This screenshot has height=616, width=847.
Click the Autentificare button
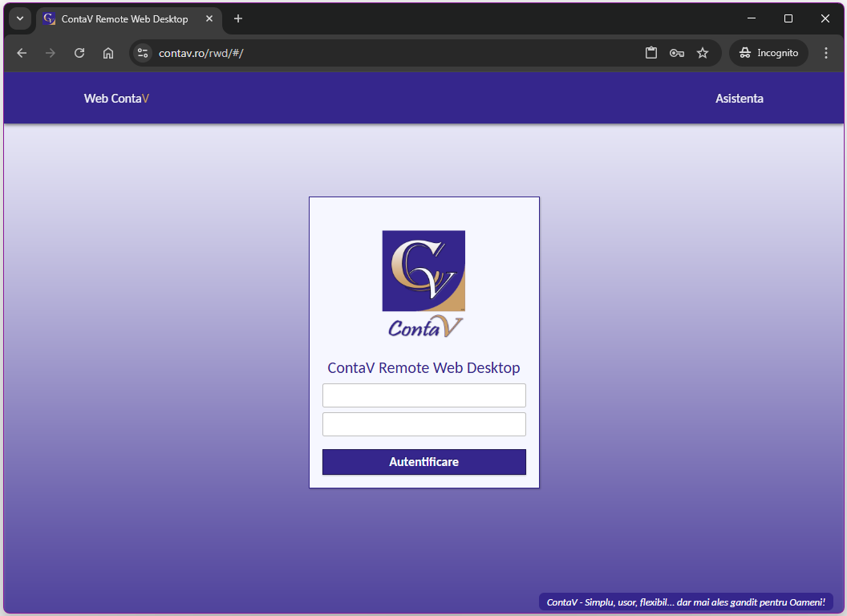pyautogui.click(x=423, y=462)
